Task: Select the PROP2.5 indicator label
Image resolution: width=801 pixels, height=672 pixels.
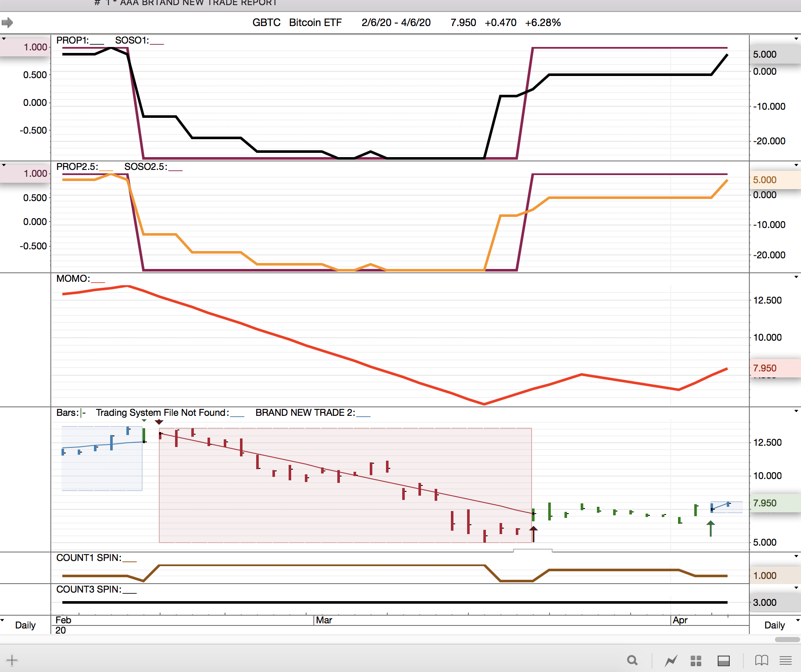Action: coord(85,167)
